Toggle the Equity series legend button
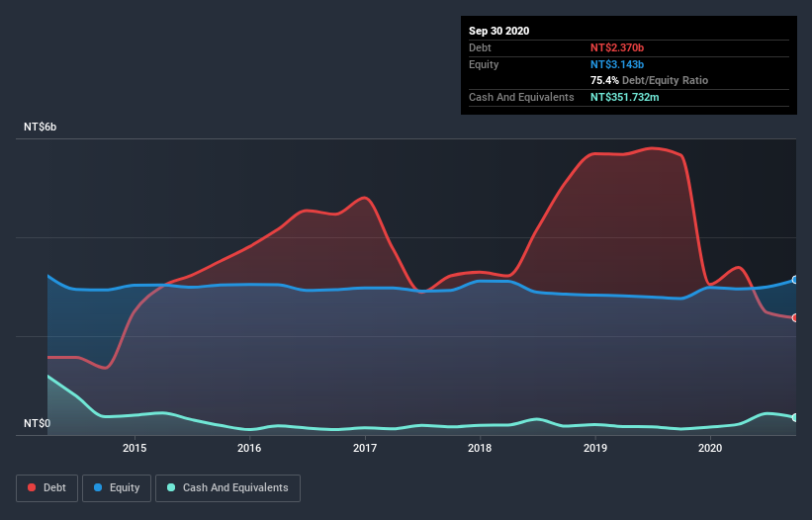This screenshot has height=520, width=812. point(117,488)
